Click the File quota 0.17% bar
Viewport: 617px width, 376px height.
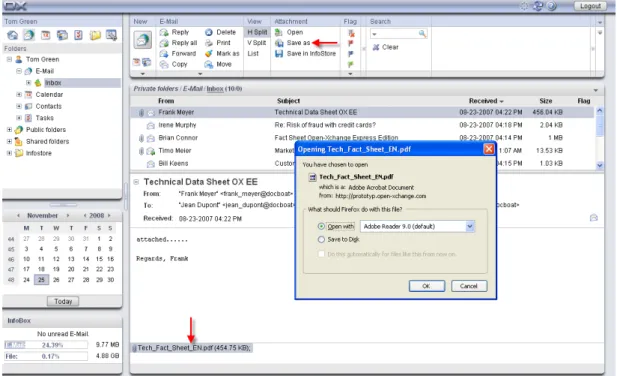46,356
